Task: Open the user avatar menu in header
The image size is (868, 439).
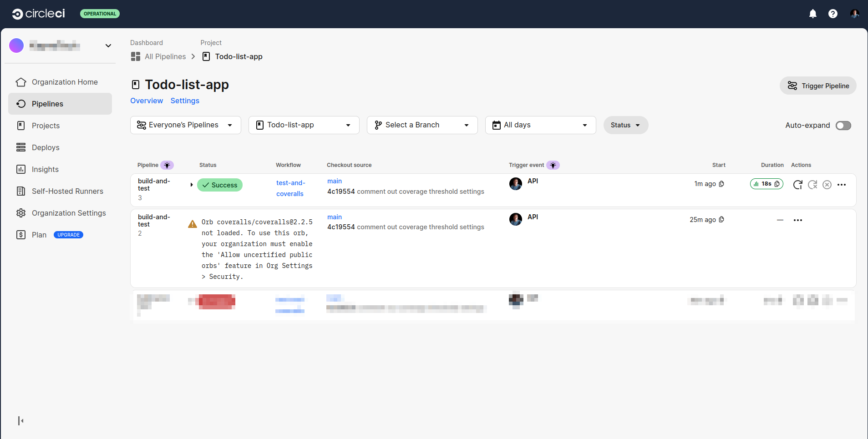Action: (x=855, y=14)
